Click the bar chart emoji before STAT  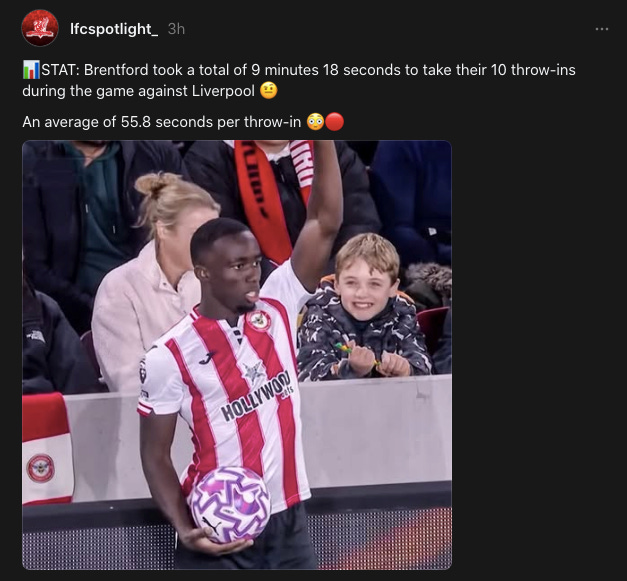31,70
